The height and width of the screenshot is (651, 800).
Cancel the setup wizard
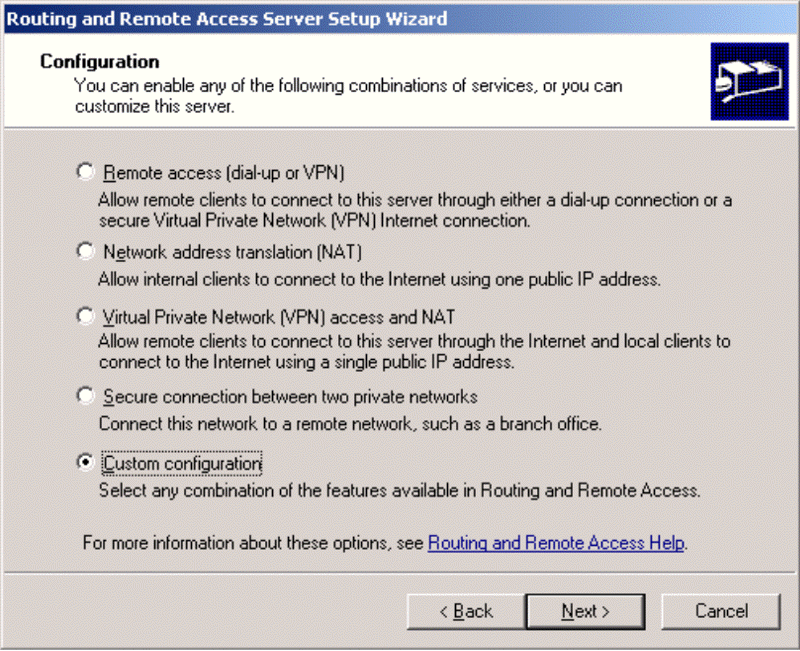pos(721,611)
